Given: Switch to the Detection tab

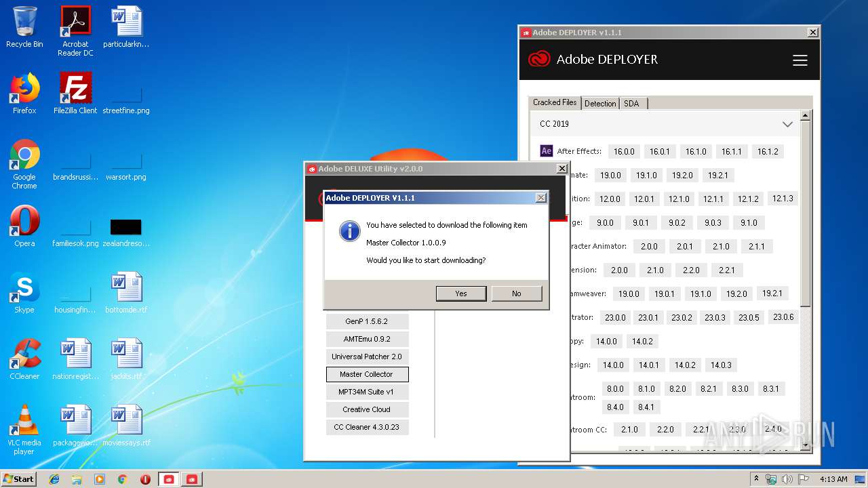Looking at the screenshot, I should 600,103.
